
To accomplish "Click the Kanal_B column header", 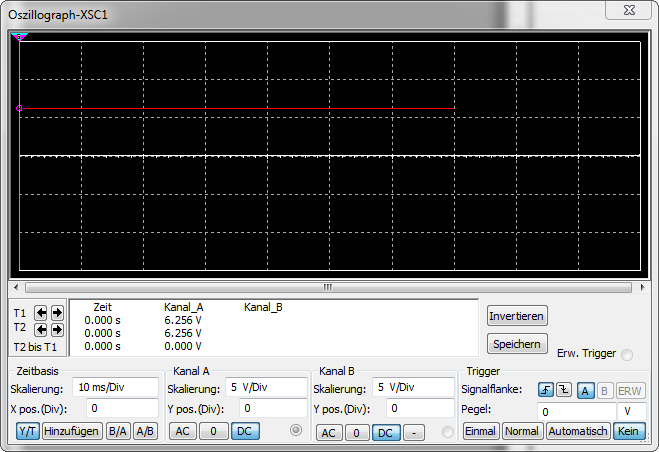I will click(x=263, y=307).
